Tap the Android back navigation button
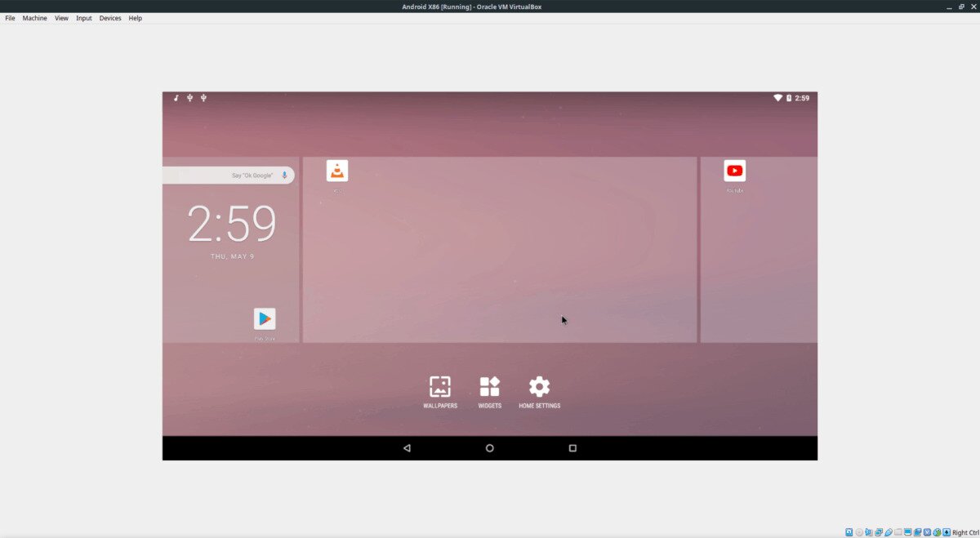The image size is (980, 538). [x=407, y=447]
